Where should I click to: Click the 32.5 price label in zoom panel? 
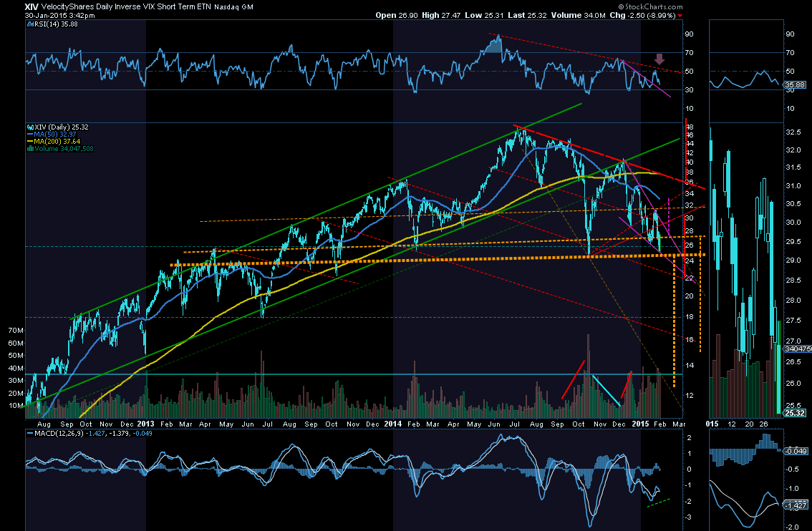point(793,132)
